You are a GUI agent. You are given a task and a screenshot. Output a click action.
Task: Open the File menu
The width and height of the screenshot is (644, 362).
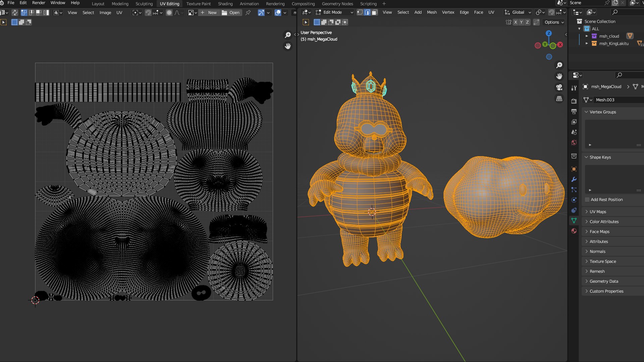click(11, 3)
